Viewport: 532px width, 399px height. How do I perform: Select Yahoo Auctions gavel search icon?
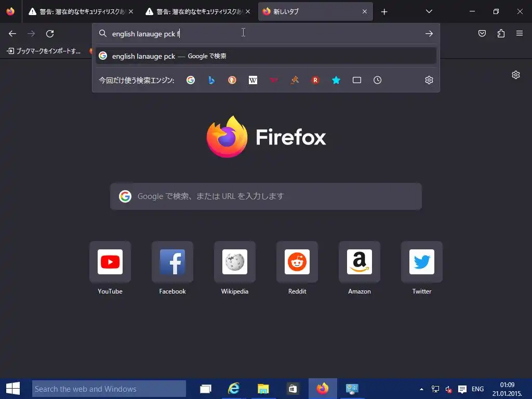(295, 80)
